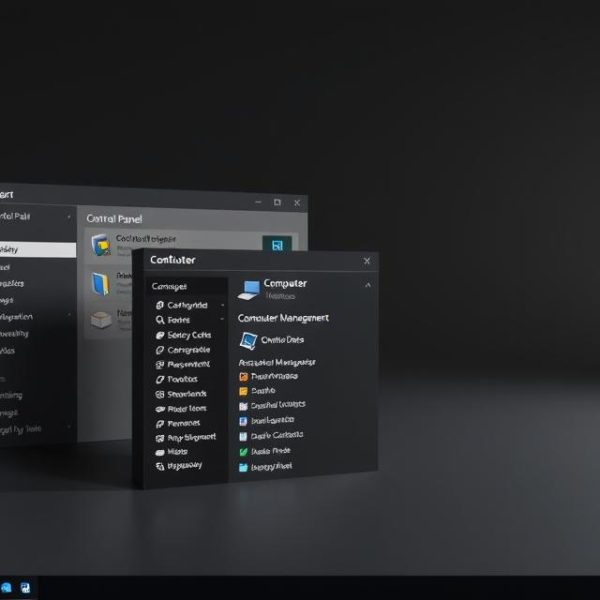Click the orange icon under Computer Management list
This screenshot has height=600, width=600.
(243, 377)
